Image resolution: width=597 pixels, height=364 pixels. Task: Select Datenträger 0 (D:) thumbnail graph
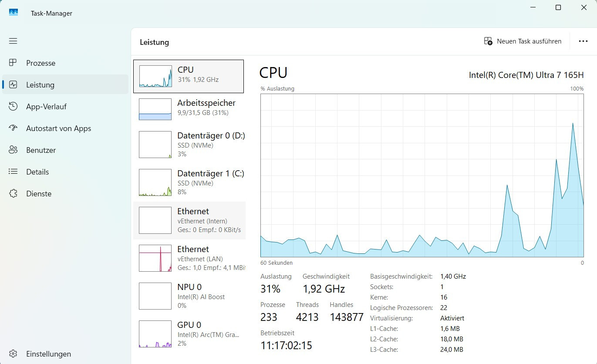point(155,145)
